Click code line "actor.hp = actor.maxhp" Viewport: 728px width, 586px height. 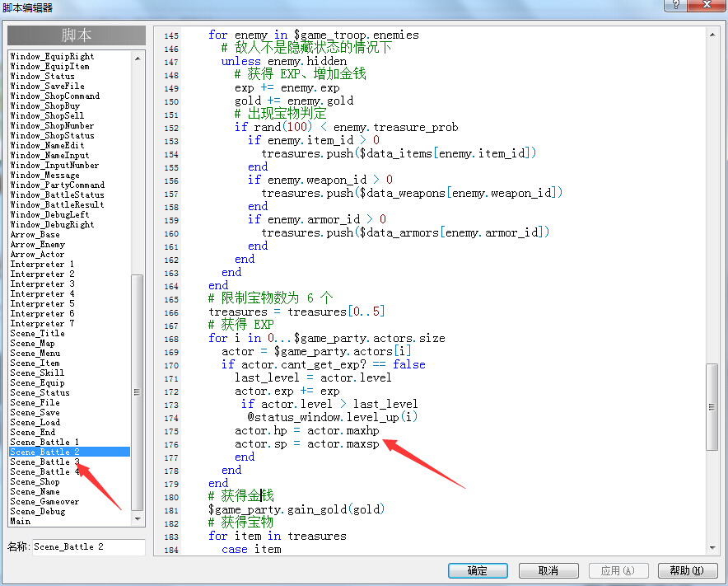(307, 431)
